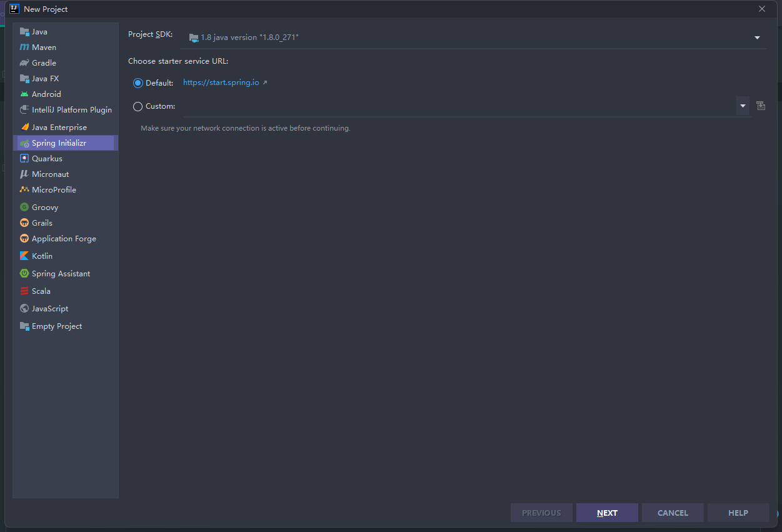This screenshot has width=782, height=532.
Task: Click the CANCEL button
Action: (x=673, y=513)
